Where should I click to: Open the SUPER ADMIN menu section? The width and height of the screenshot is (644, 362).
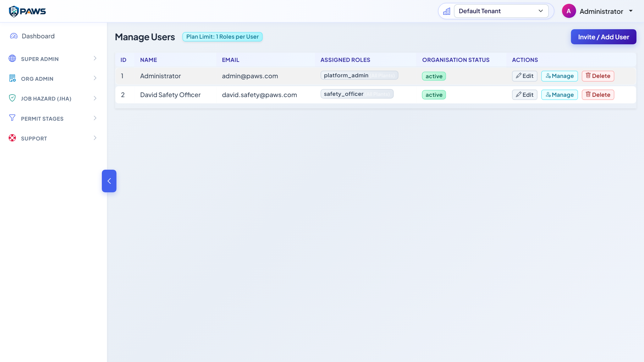pyautogui.click(x=53, y=59)
